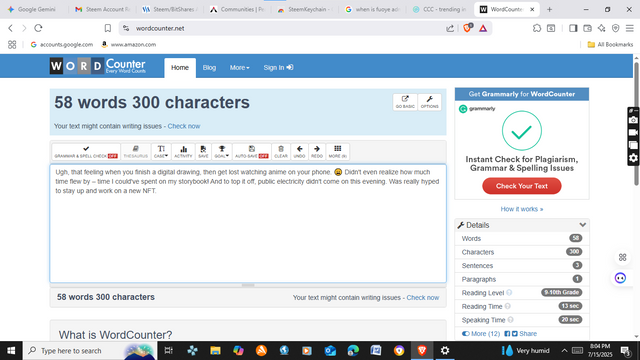Open the Brave wallet icon
This screenshot has width=640, height=360.
tap(587, 28)
